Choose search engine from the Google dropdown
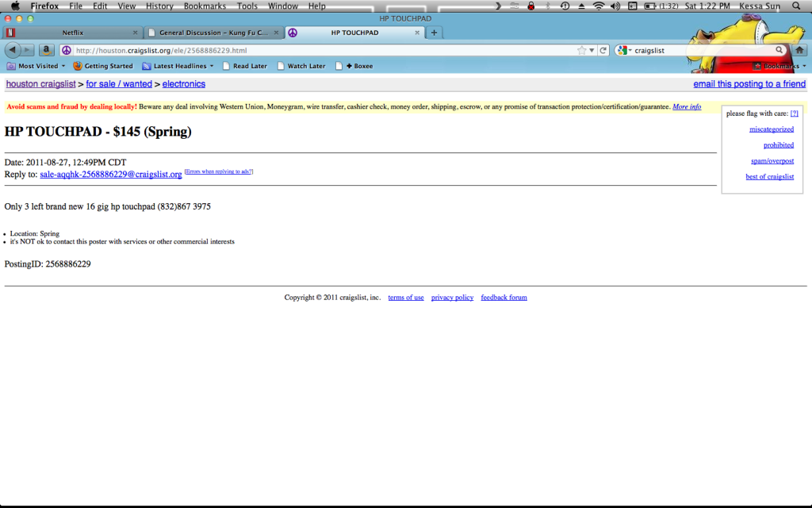Viewport: 812px width, 508px height. [625, 50]
